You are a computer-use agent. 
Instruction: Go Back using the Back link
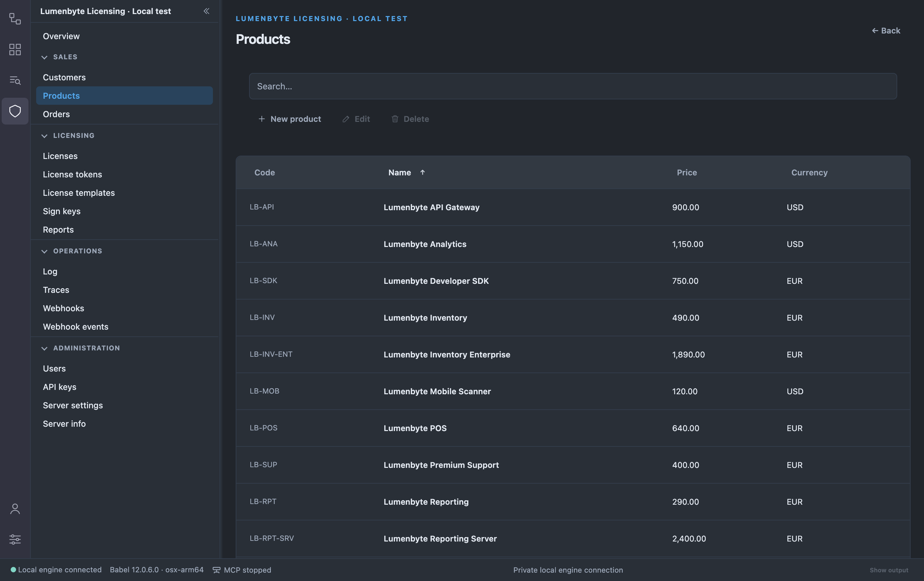click(885, 31)
